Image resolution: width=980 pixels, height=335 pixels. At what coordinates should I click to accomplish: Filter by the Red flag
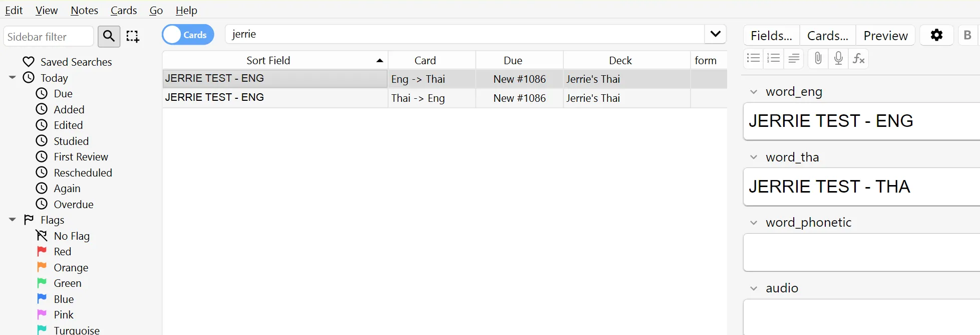tap(62, 251)
